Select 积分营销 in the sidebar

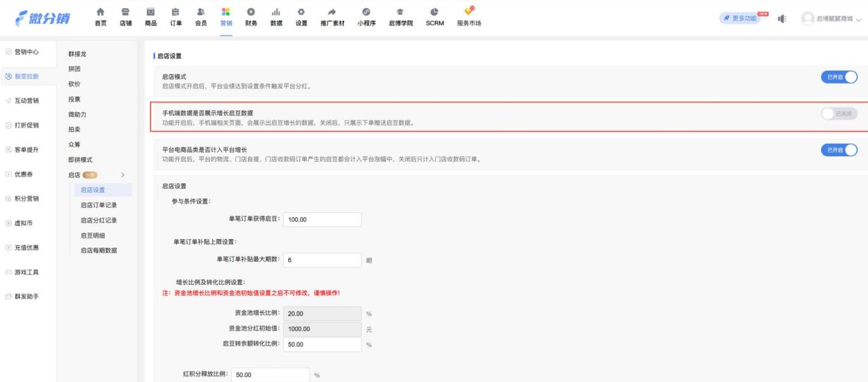click(x=28, y=198)
